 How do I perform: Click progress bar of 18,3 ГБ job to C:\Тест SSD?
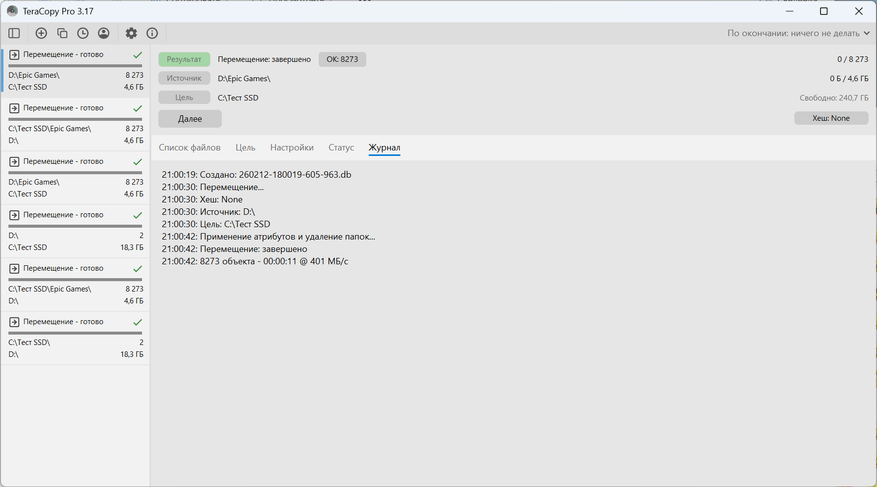75,226
